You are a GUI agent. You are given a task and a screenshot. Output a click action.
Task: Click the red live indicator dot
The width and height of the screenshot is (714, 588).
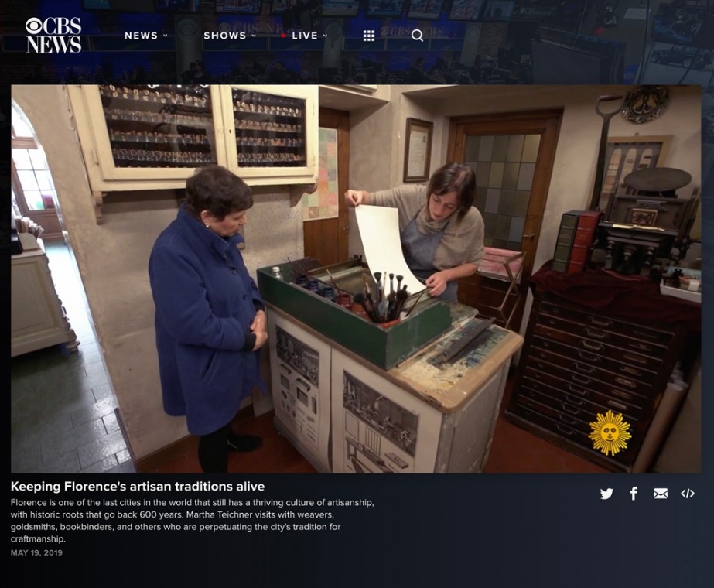click(x=284, y=36)
